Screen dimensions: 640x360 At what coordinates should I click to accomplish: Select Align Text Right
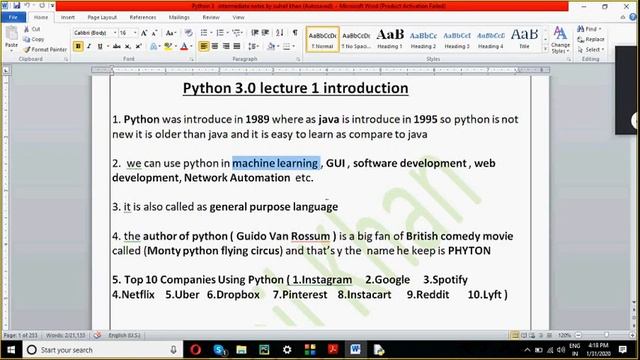(x=226, y=46)
